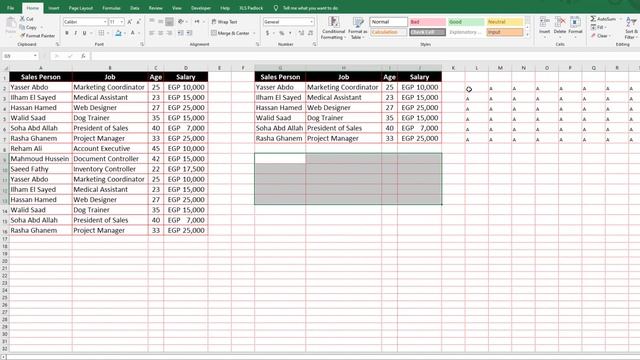640x360 pixels.
Task: Apply the Percent Style icon
Action: 282,33
